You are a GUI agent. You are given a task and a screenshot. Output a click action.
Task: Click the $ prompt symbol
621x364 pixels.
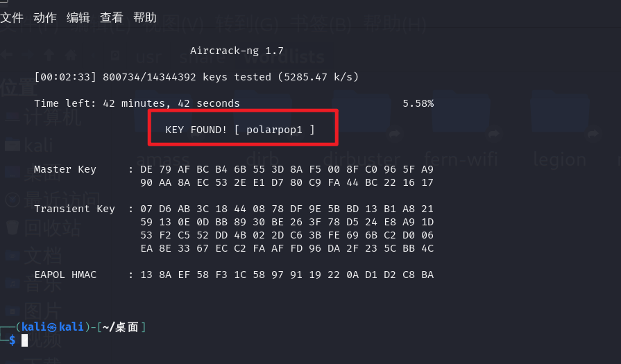coord(12,340)
